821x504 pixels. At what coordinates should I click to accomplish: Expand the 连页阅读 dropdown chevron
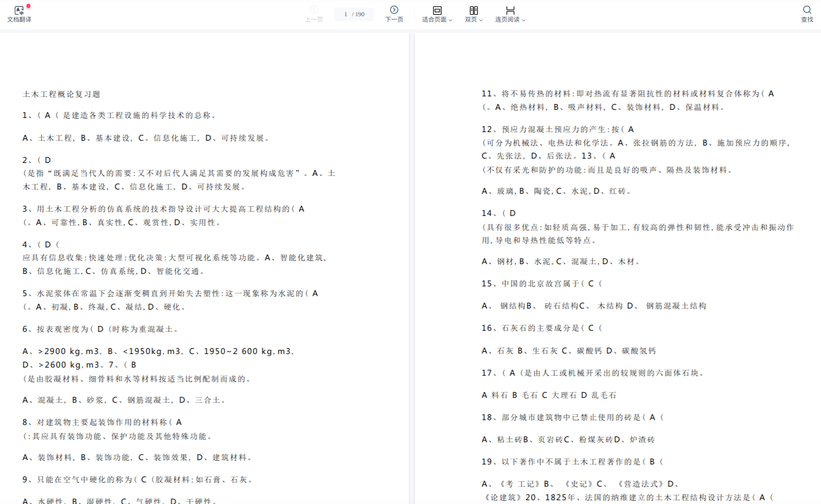click(x=524, y=20)
